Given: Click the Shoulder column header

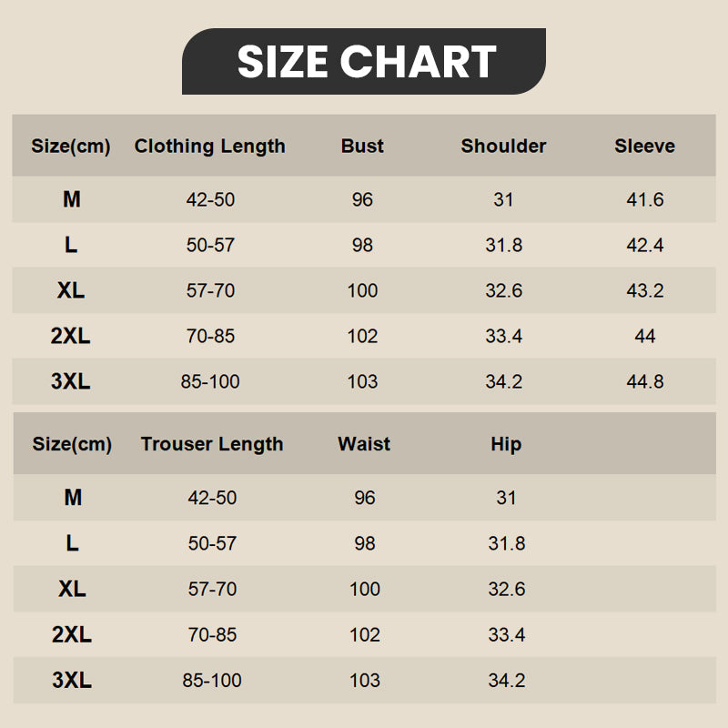Looking at the screenshot, I should click(x=503, y=146).
